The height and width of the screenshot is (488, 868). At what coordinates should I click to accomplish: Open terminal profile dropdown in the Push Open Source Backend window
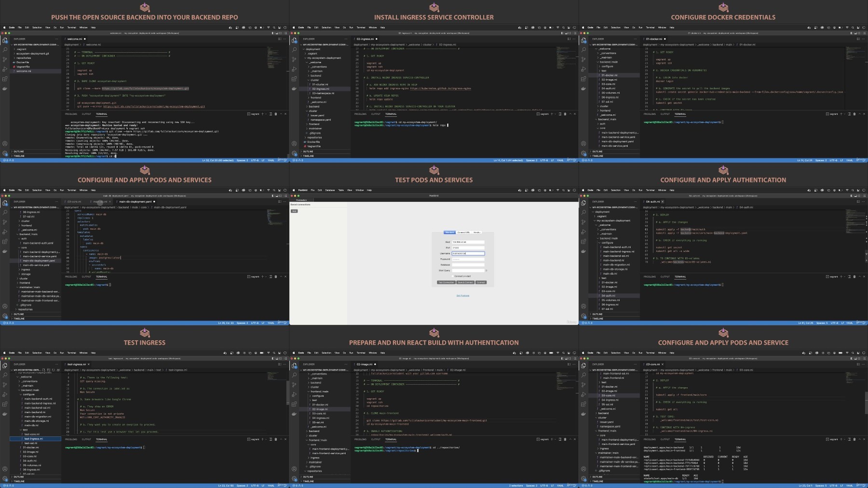pos(266,114)
